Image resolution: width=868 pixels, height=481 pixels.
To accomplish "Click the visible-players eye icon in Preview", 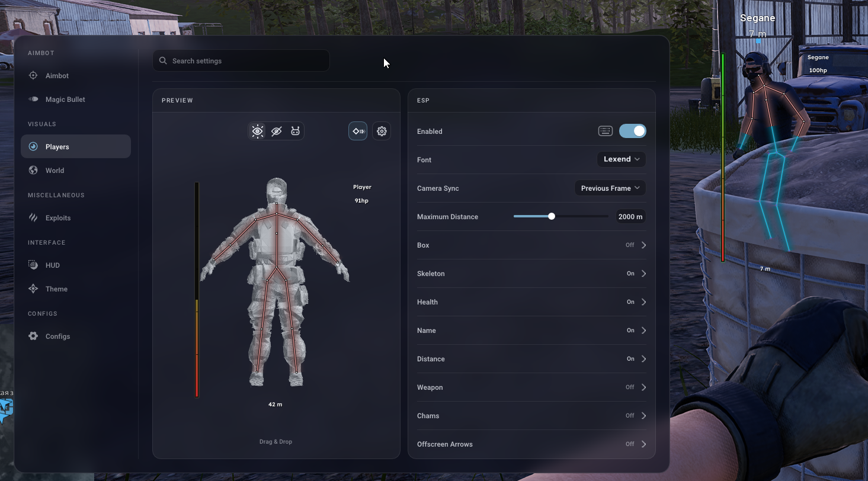I will 258,132.
